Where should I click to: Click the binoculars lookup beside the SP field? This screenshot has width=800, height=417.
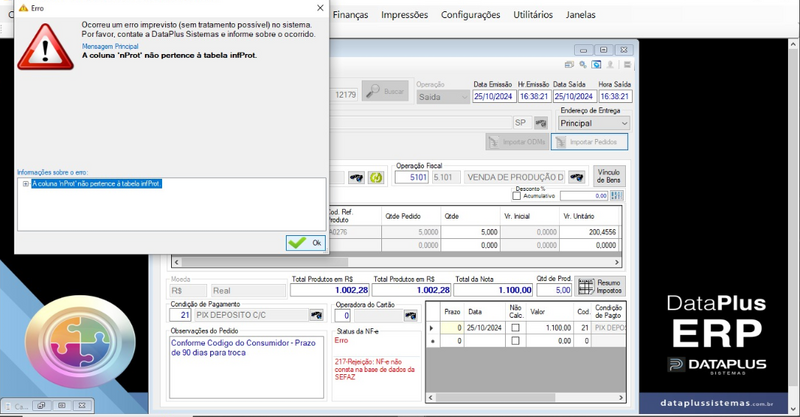point(541,123)
